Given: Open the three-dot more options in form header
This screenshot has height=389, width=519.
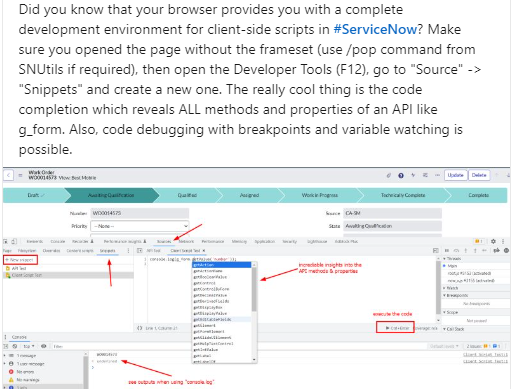Looking at the screenshot, I should point(437,175).
